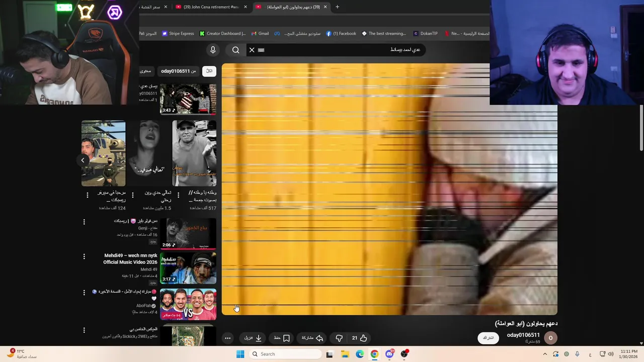
Task: Subscribe with the اشتراك button
Action: [488, 338]
